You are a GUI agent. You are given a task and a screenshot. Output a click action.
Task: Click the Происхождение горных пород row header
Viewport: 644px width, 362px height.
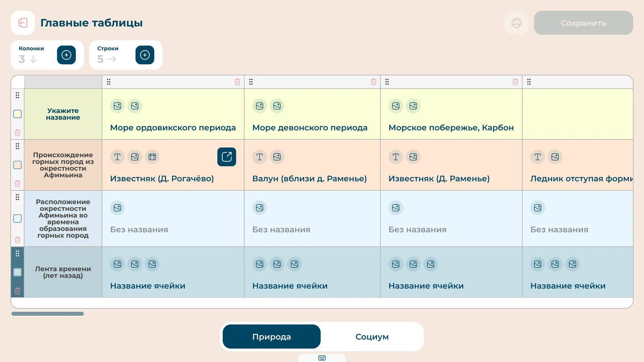[x=63, y=165]
